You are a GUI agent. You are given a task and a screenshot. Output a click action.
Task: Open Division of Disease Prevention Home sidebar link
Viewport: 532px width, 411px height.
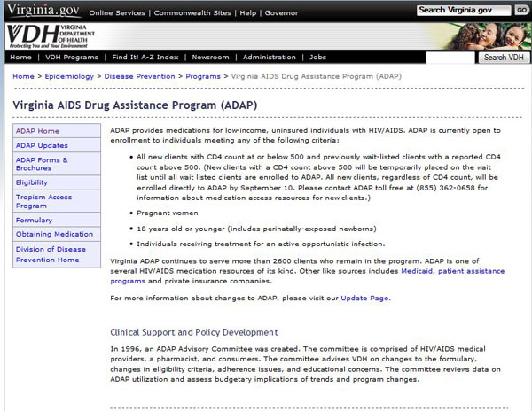[57, 254]
